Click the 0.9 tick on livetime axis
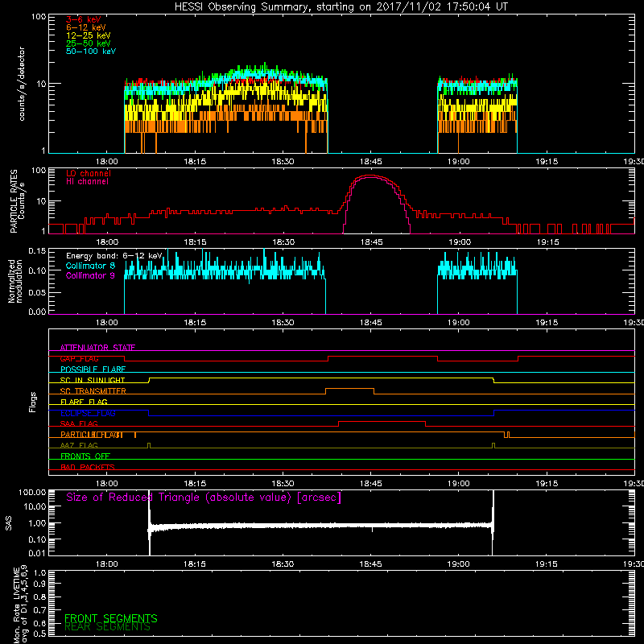This screenshot has height=644, width=644. tap(39, 584)
